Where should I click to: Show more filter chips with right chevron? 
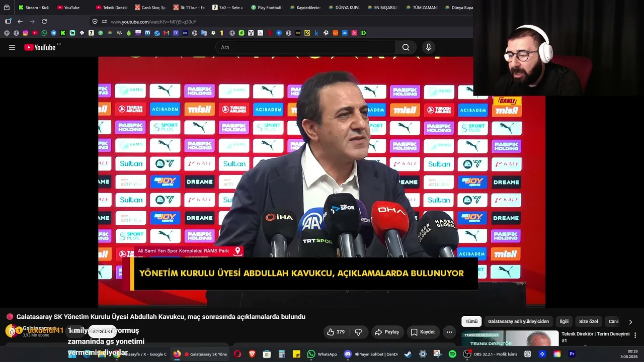[x=630, y=322]
